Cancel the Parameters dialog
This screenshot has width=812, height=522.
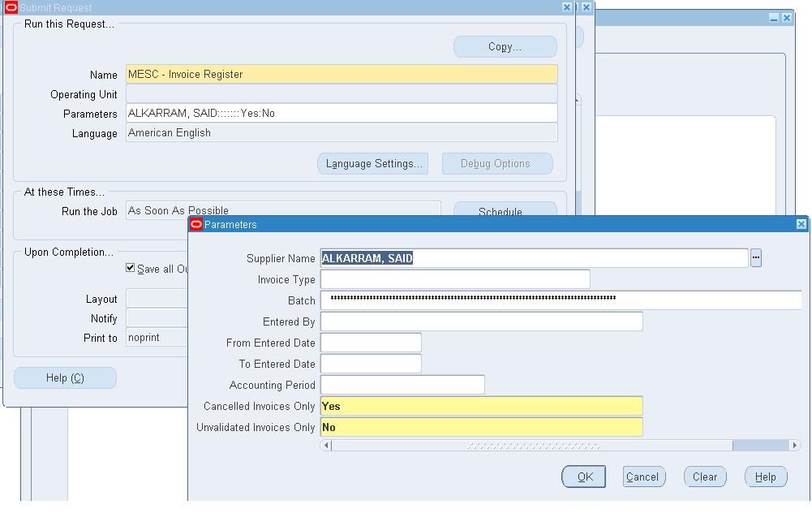(644, 477)
